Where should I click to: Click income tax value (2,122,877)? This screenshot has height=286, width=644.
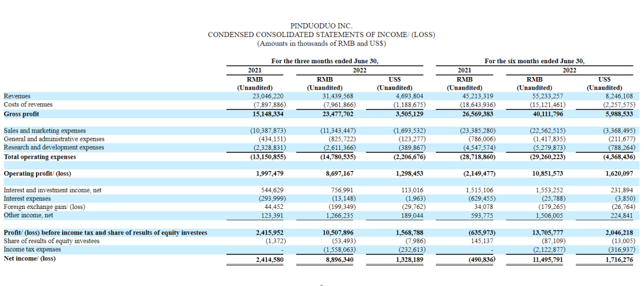point(549,250)
